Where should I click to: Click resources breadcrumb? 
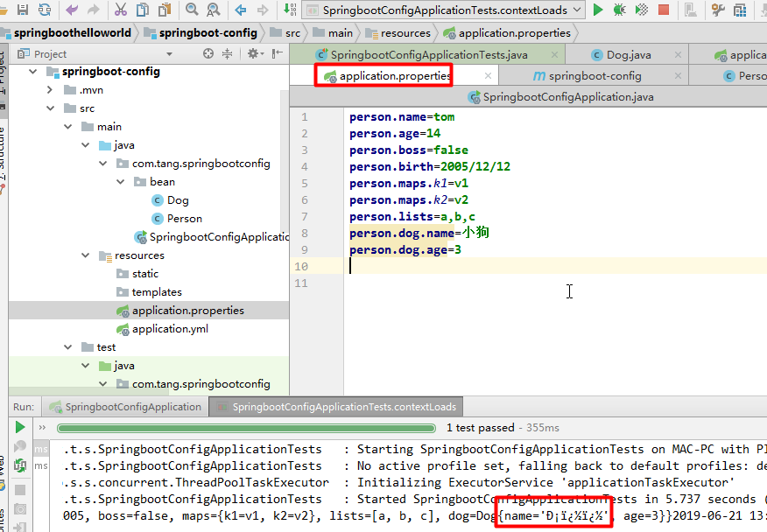tap(398, 33)
